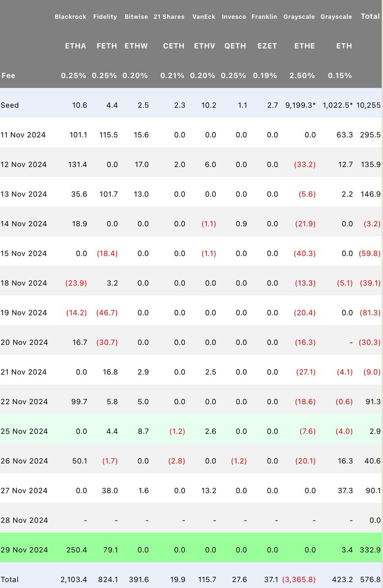The image size is (383, 588).
Task: Click the bold Total column header
Action: coord(370,16)
